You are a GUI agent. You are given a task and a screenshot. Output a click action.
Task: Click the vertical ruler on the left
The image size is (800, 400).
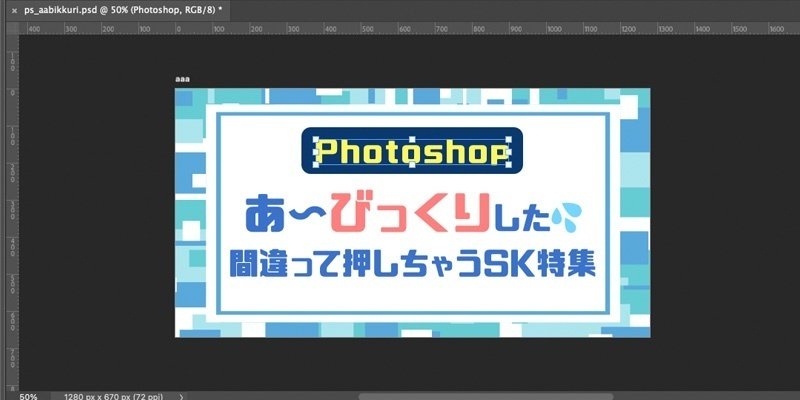(x=11, y=212)
